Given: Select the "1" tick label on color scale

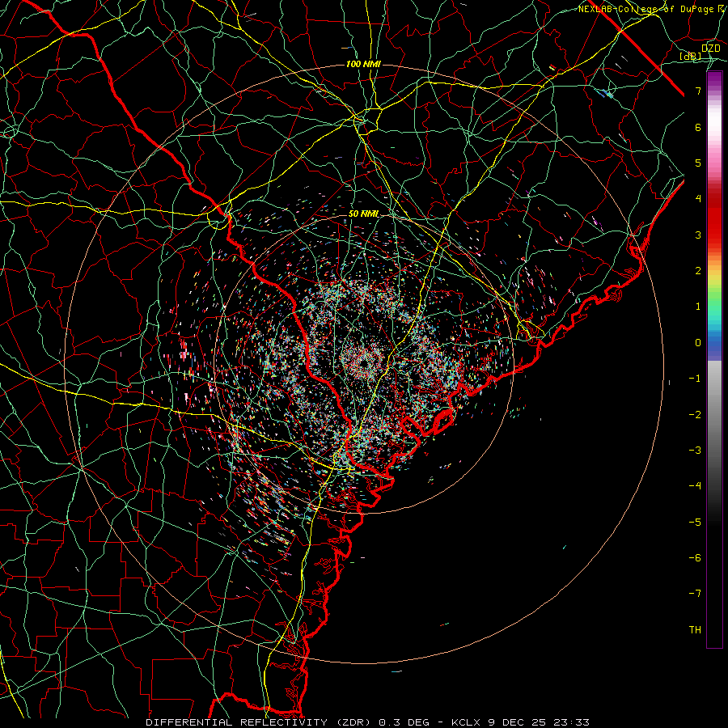Looking at the screenshot, I should coord(698,307).
